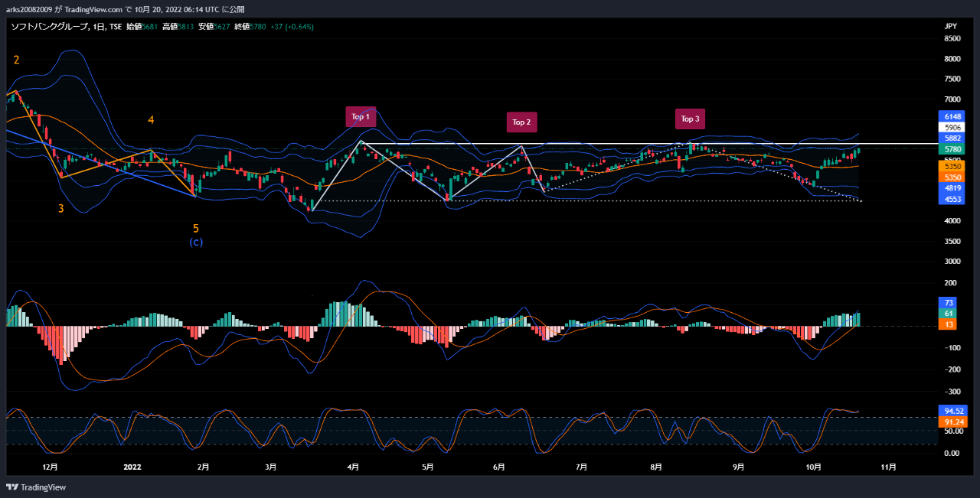Click the blue 4553 price tag
The width and height of the screenshot is (980, 498).
pos(952,199)
